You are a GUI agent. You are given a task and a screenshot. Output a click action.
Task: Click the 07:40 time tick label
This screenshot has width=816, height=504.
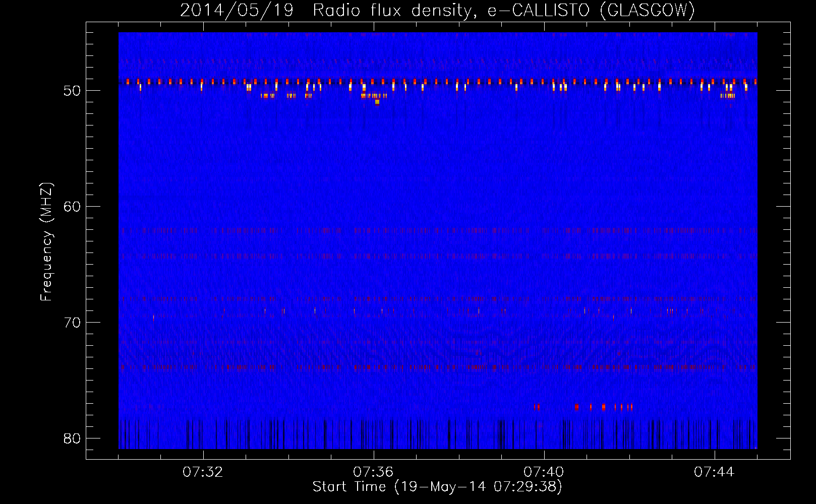pyautogui.click(x=544, y=472)
